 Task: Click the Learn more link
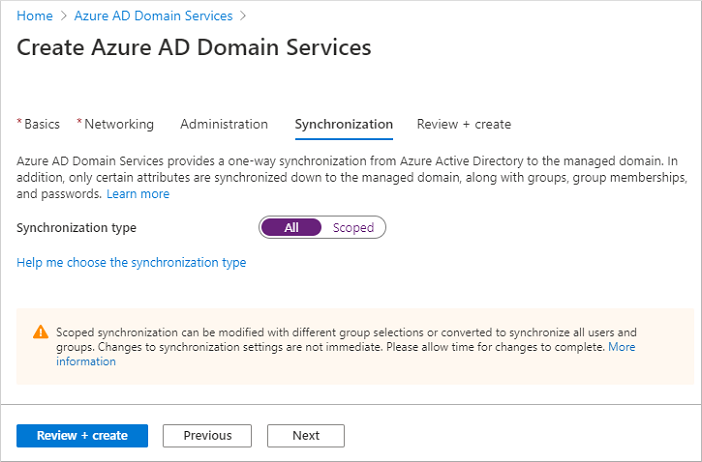pyautogui.click(x=138, y=193)
